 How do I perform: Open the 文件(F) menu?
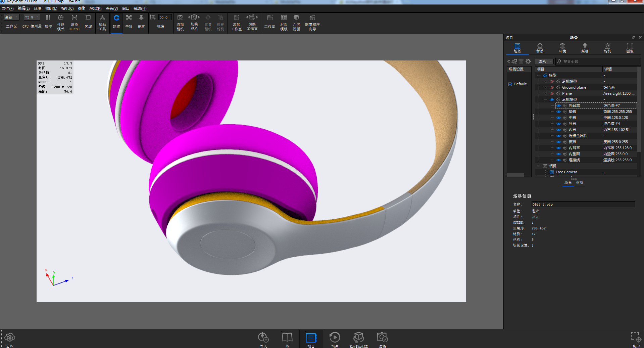click(7, 8)
